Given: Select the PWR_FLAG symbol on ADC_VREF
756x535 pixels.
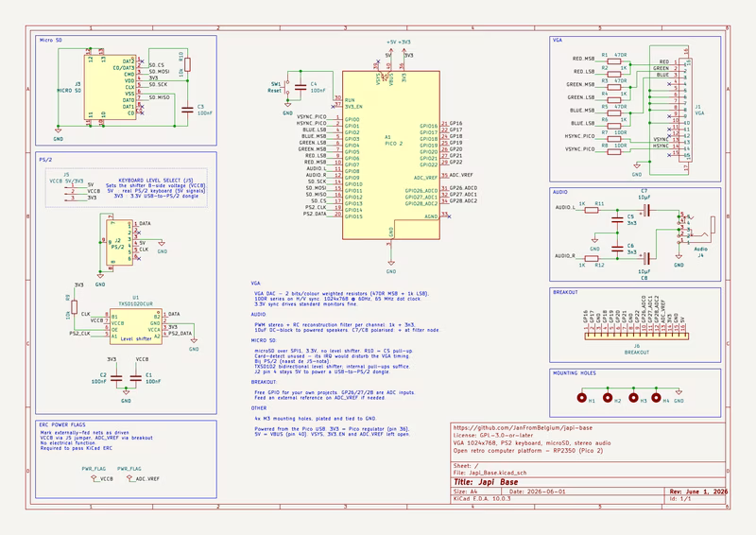Looking at the screenshot, I should pos(129,477).
